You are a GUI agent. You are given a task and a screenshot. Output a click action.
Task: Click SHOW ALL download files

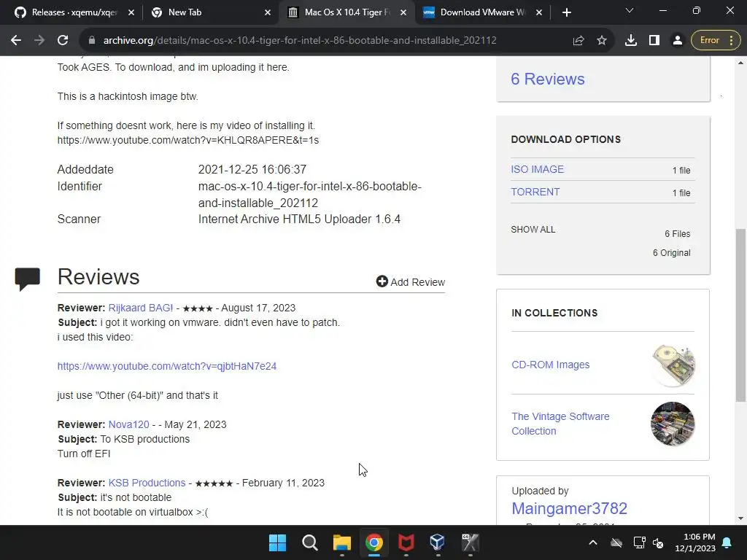point(533,230)
